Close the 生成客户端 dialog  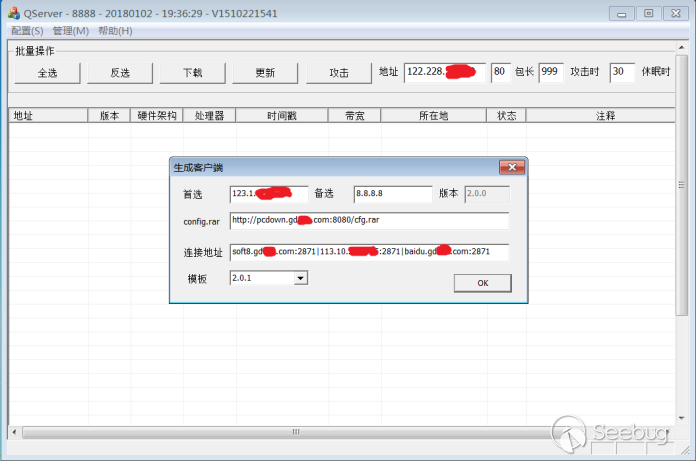[x=512, y=167]
